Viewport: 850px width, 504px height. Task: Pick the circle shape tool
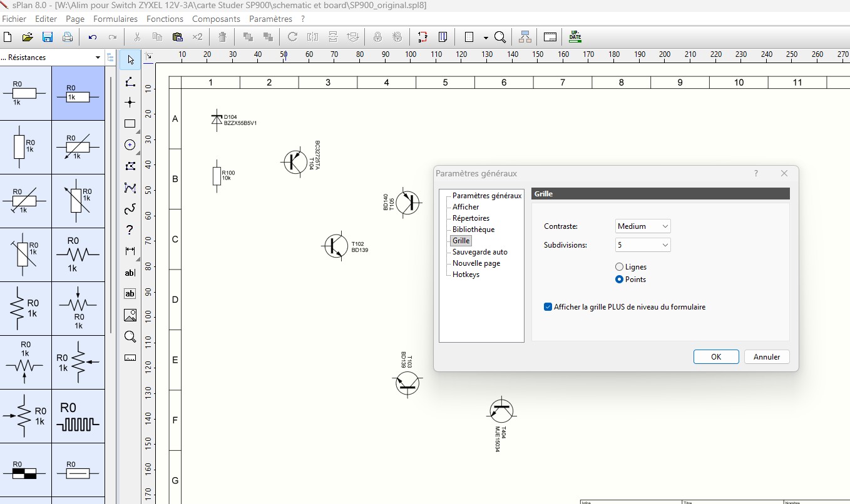tap(130, 145)
